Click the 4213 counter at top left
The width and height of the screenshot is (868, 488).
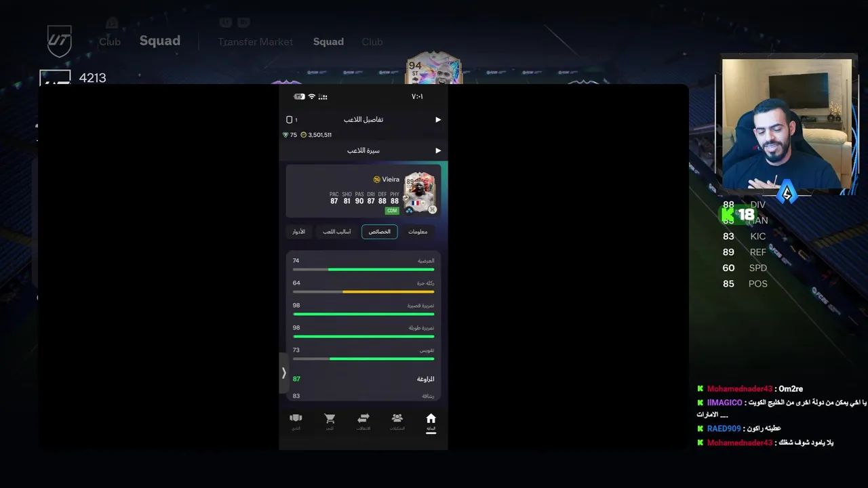(x=92, y=78)
